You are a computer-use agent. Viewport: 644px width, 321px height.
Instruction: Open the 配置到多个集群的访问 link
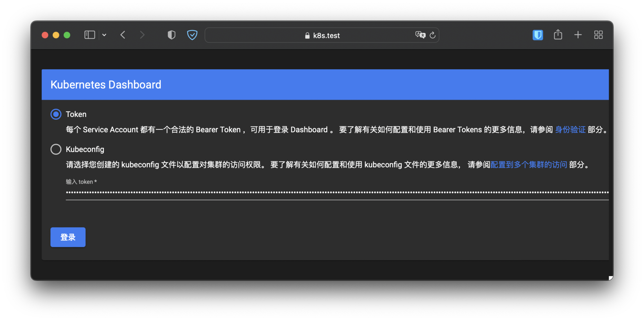pyautogui.click(x=529, y=165)
